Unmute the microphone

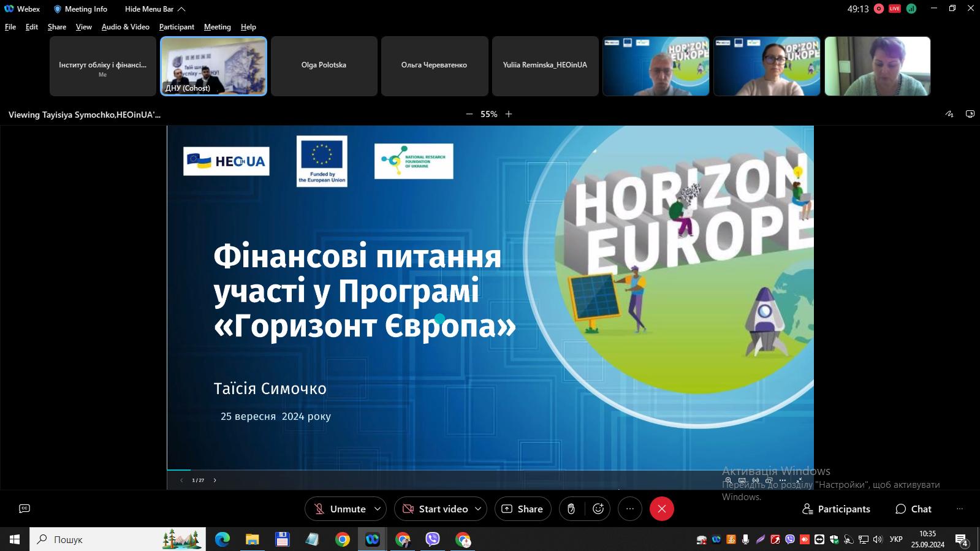(x=340, y=509)
